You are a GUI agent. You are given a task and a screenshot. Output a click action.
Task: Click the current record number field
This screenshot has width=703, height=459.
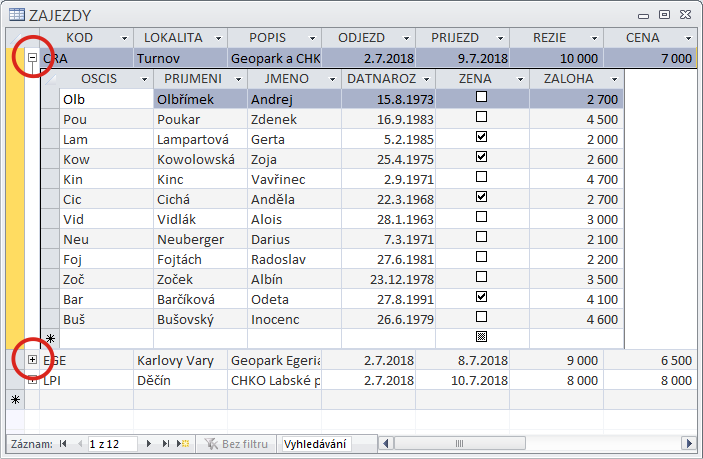click(x=112, y=442)
